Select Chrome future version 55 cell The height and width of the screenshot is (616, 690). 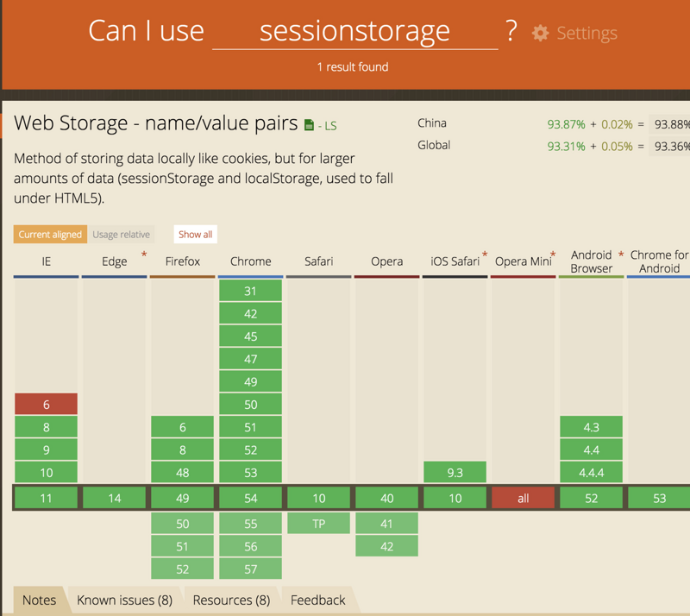coord(250,524)
